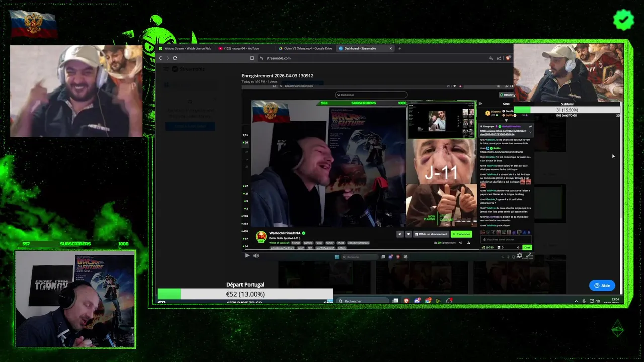Select the escapefromtarkov tag
Screen dimensions: 644x362
point(359,243)
